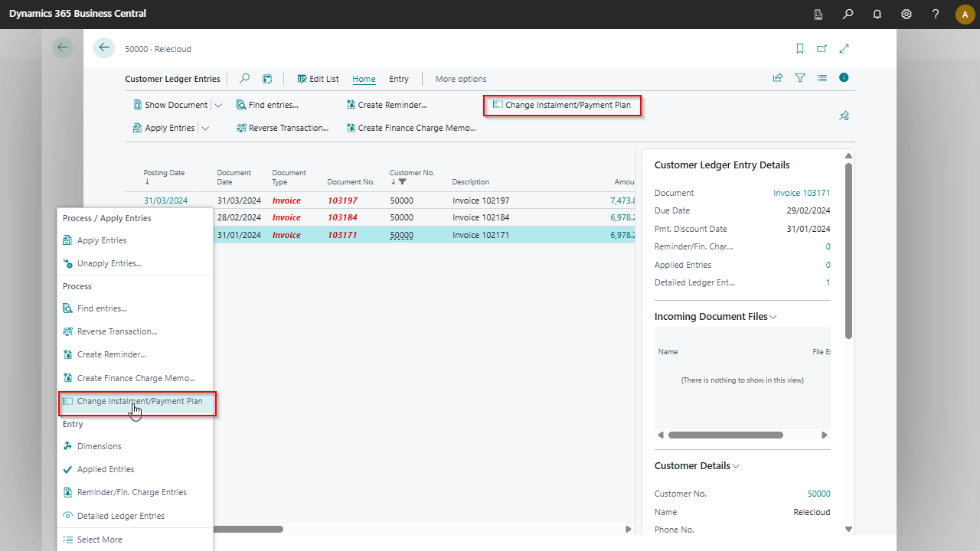This screenshot has height=551, width=980.
Task: Expand Incoming Document Files chevron
Action: [x=773, y=317]
